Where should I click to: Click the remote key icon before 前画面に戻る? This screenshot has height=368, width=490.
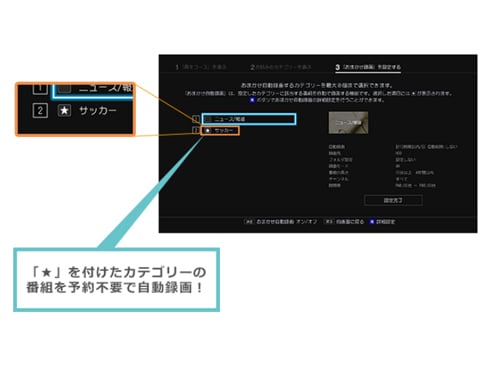tap(329, 222)
